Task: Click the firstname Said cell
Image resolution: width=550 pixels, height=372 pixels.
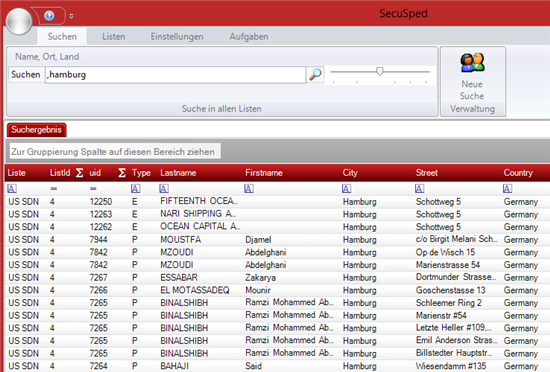Action: point(253,366)
